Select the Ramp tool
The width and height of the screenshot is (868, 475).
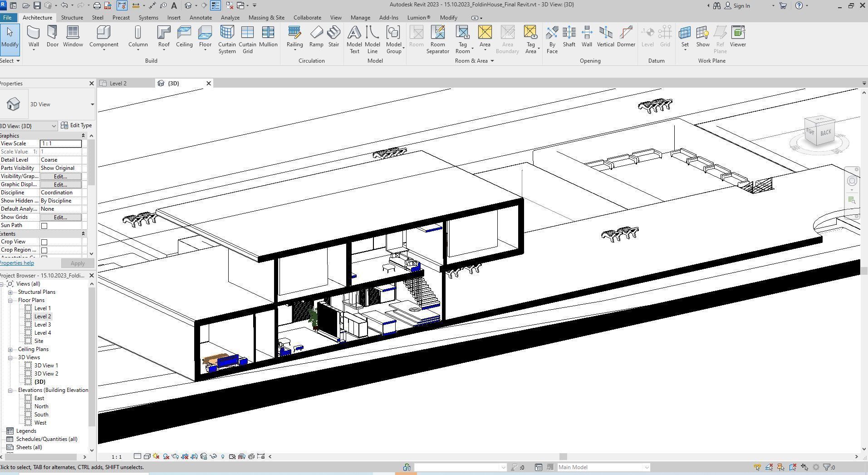[316, 37]
